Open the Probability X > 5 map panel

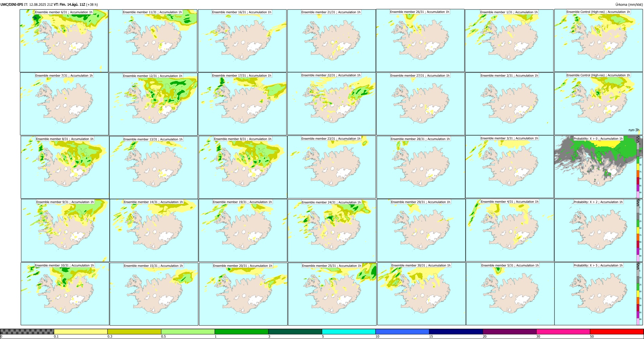tap(598, 294)
